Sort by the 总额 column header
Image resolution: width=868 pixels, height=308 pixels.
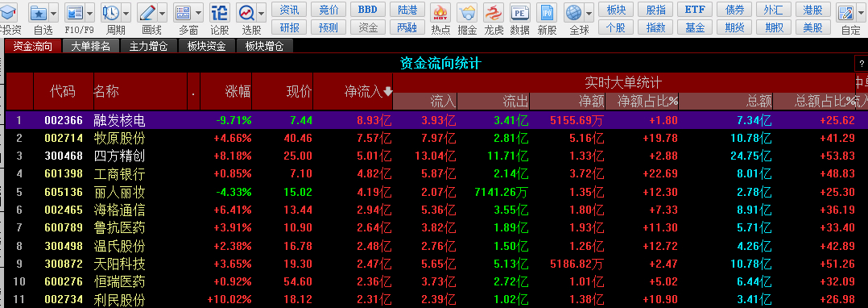tap(758, 101)
